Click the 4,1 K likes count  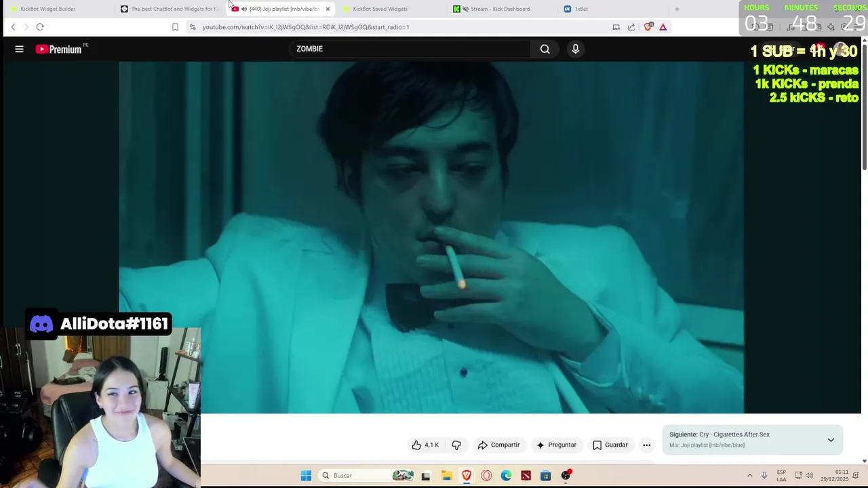[x=432, y=445]
